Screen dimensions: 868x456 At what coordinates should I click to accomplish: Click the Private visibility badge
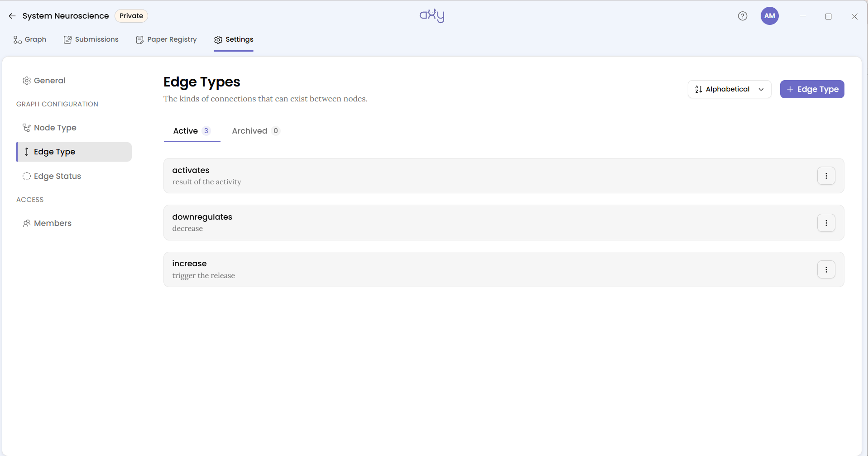(x=131, y=16)
